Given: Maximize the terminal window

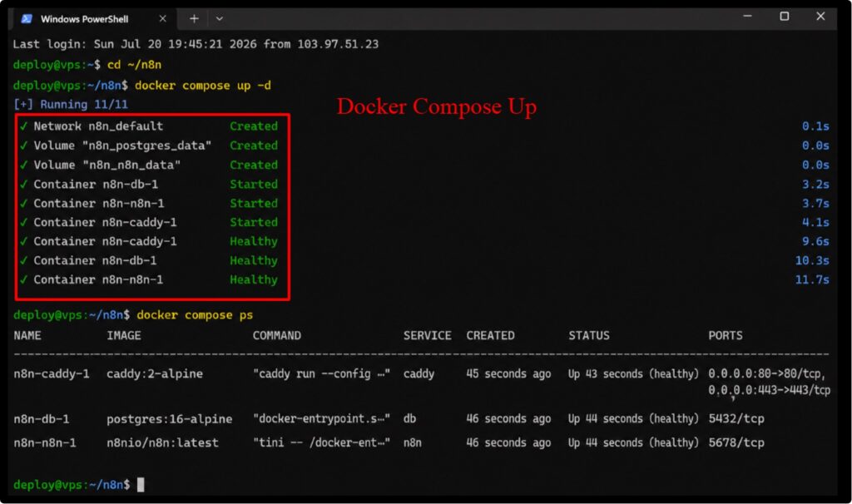Looking at the screenshot, I should click(x=784, y=17).
